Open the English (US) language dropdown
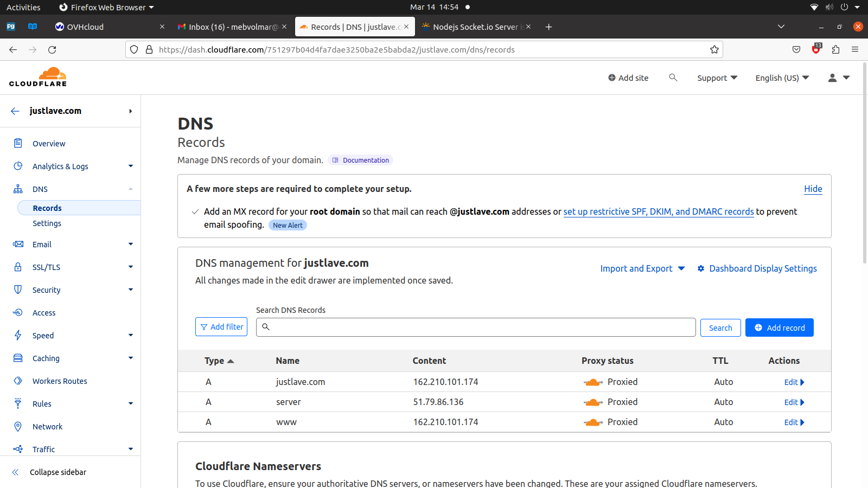 point(782,78)
